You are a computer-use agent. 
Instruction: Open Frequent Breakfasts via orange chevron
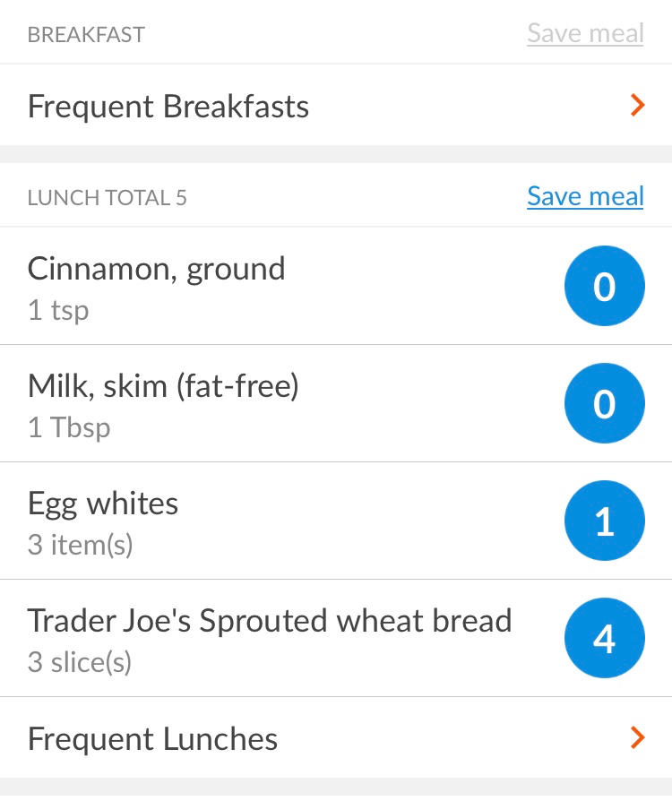(637, 105)
